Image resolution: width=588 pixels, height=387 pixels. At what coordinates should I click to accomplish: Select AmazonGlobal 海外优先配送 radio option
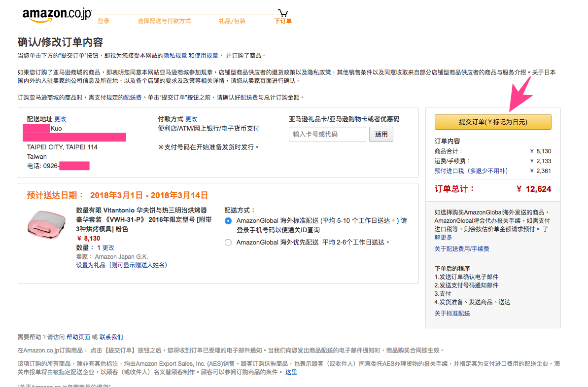[228, 243]
